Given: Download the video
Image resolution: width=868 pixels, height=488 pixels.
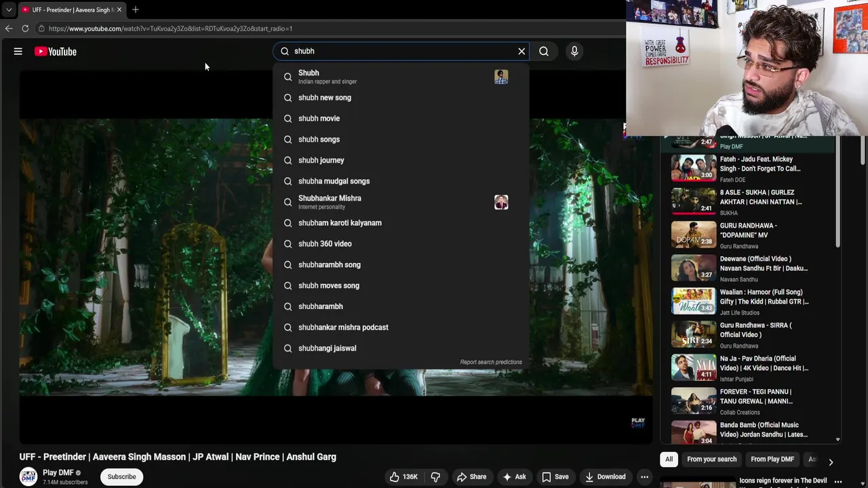Looking at the screenshot, I should pos(605,476).
